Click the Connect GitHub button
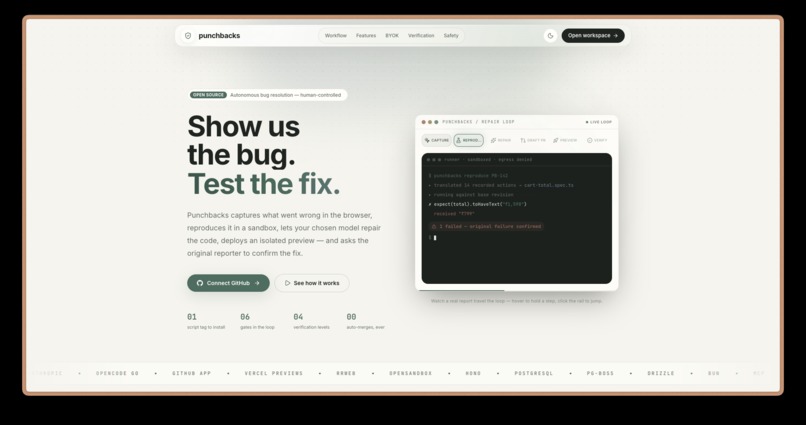The height and width of the screenshot is (425, 806). (228, 283)
